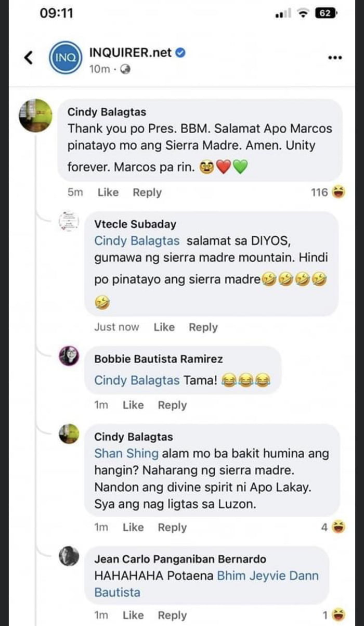Screen dimensions: 364x626
Task: Like Cindy Balagtas's first comment
Action: click(108, 192)
